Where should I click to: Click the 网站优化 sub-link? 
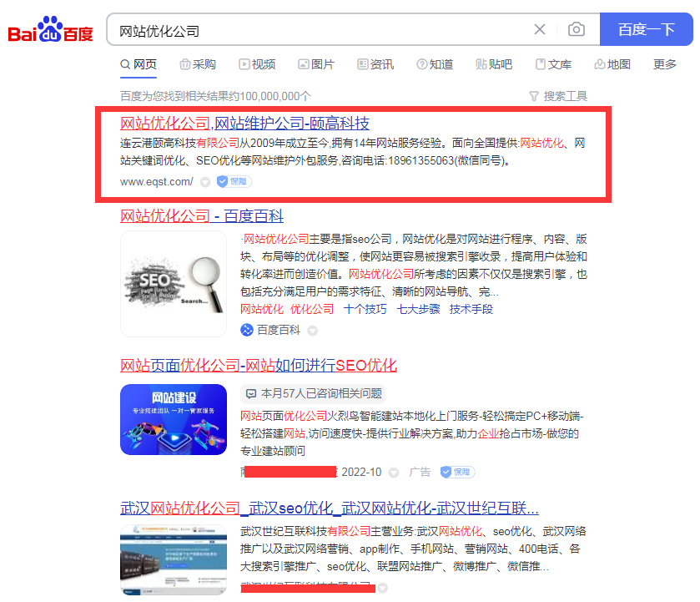[262, 309]
